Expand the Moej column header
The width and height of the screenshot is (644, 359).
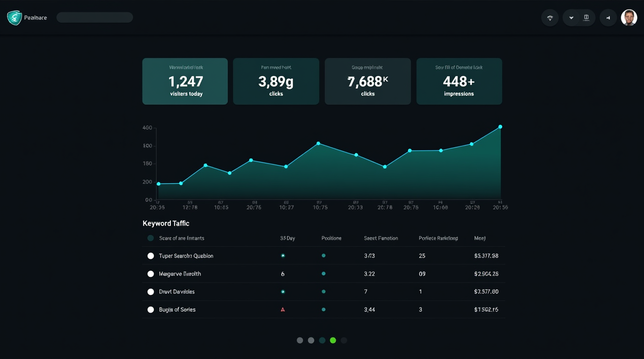pos(479,238)
